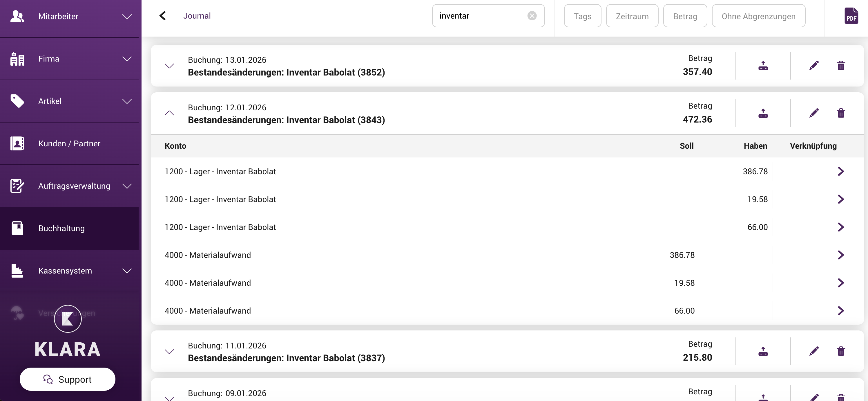The height and width of the screenshot is (401, 868).
Task: Open link arrow for Materialaufwand 66.00
Action: point(841,311)
